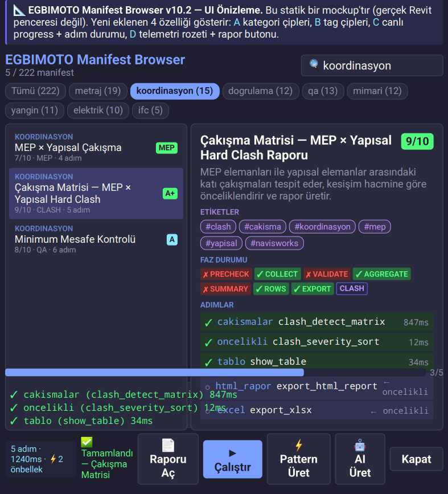Toggle the #yapisal tag chip
Image resolution: width=448 pixels, height=494 pixels.
click(x=221, y=243)
